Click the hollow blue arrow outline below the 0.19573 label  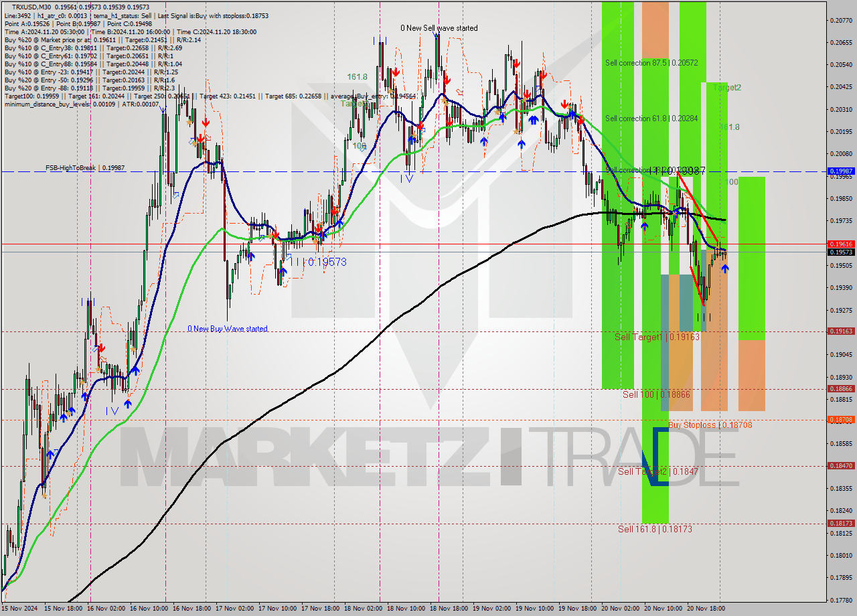pyautogui.click(x=289, y=258)
